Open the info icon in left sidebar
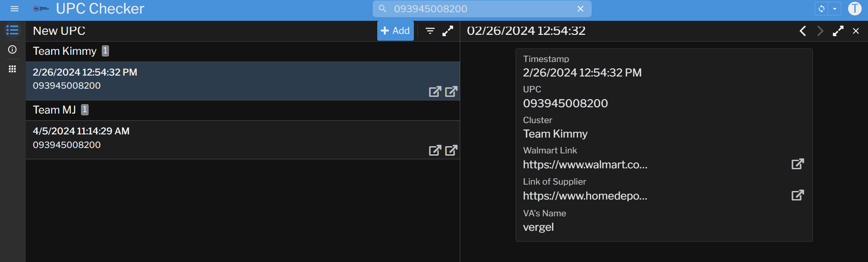The image size is (868, 262). [x=12, y=49]
